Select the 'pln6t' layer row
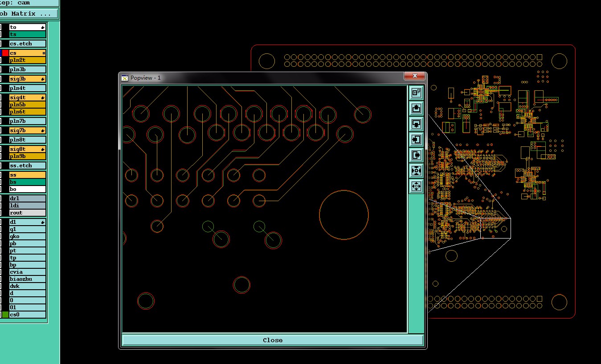Screen dimensions: 601x364 [x=28, y=112]
